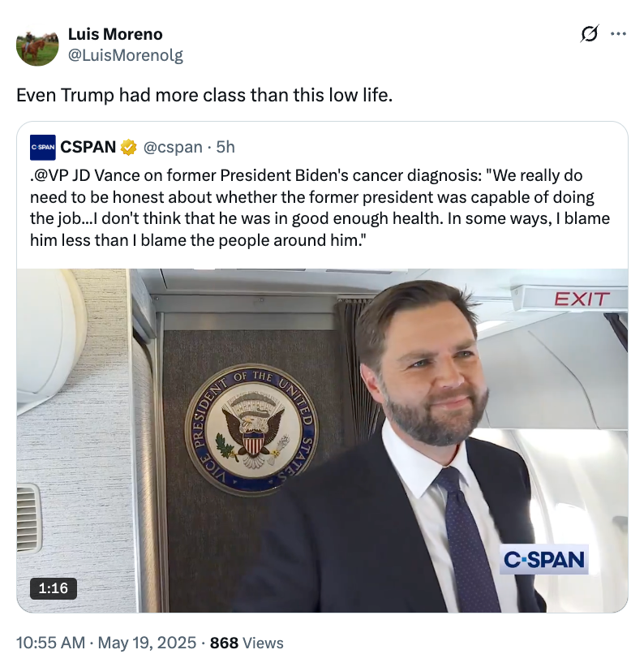
Task: Visit the @LuisMorenolg profile handle
Action: tap(118, 55)
